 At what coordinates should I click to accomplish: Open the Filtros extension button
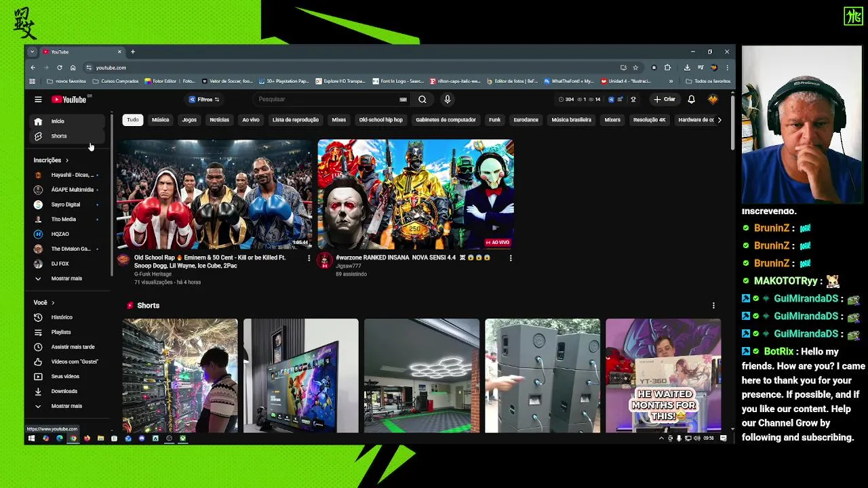tap(204, 100)
